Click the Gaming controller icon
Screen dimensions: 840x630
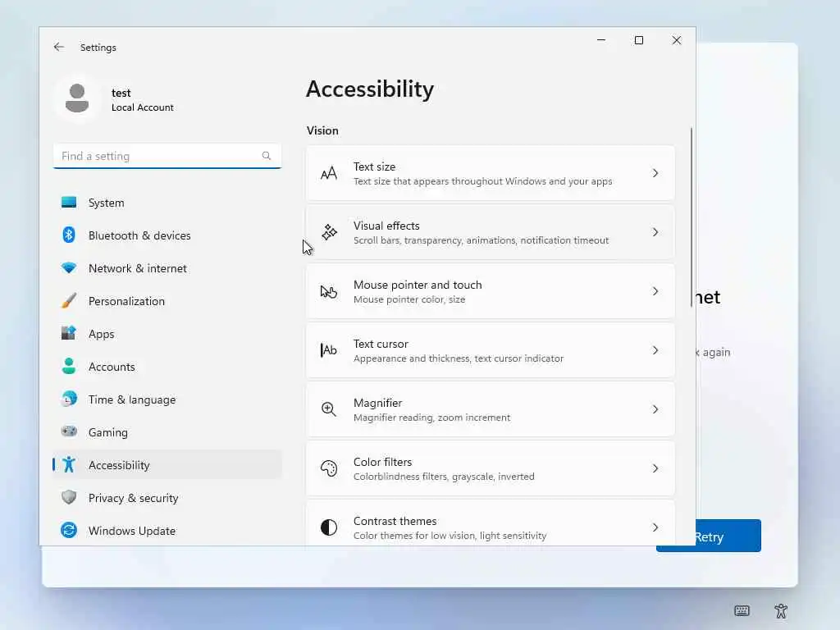pyautogui.click(x=69, y=431)
